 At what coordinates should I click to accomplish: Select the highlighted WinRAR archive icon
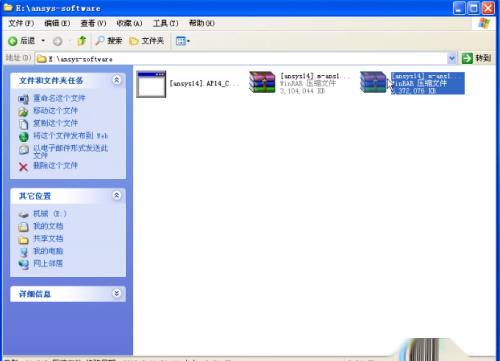pyautogui.click(x=373, y=82)
